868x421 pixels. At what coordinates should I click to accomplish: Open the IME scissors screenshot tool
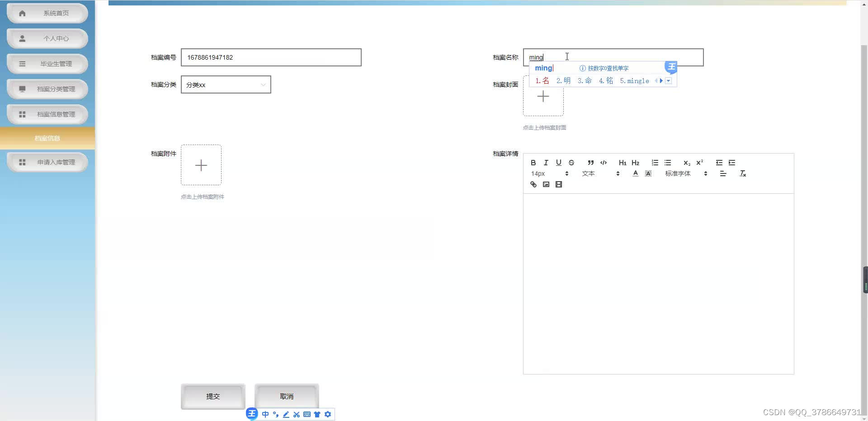[x=297, y=414]
